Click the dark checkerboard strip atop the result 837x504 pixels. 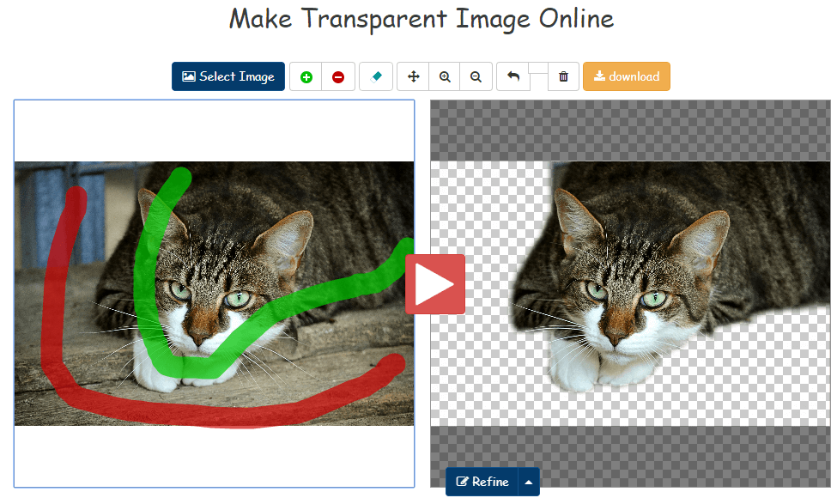click(x=629, y=131)
